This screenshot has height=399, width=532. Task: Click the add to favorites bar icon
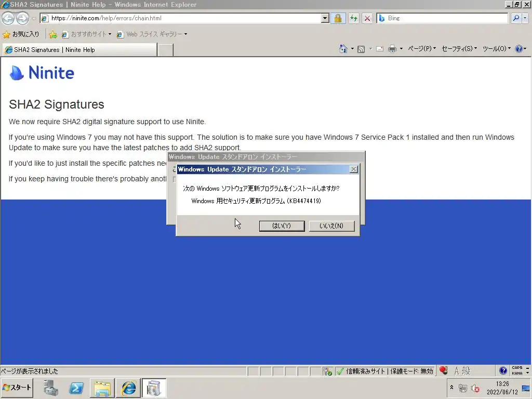53,34
